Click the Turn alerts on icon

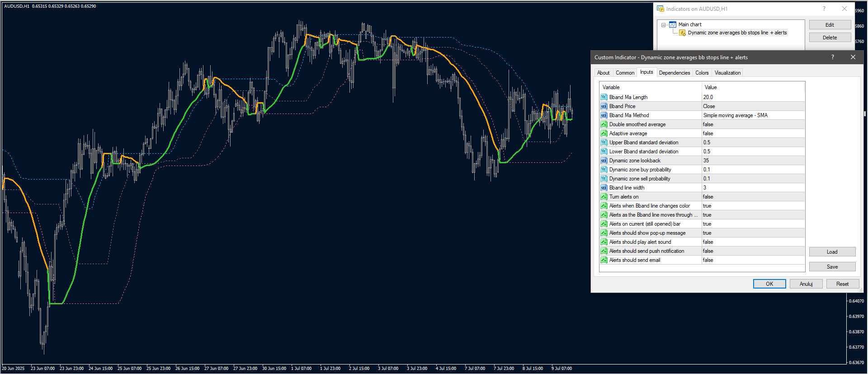coord(604,197)
